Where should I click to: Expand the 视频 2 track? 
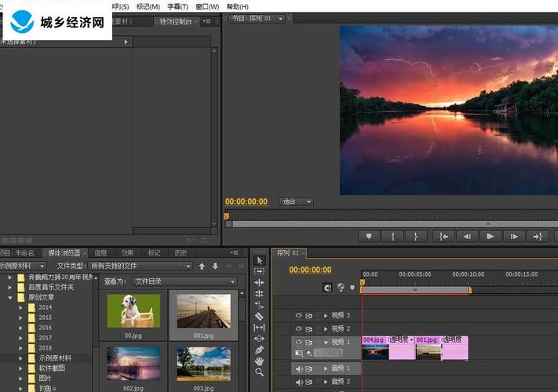coord(325,328)
